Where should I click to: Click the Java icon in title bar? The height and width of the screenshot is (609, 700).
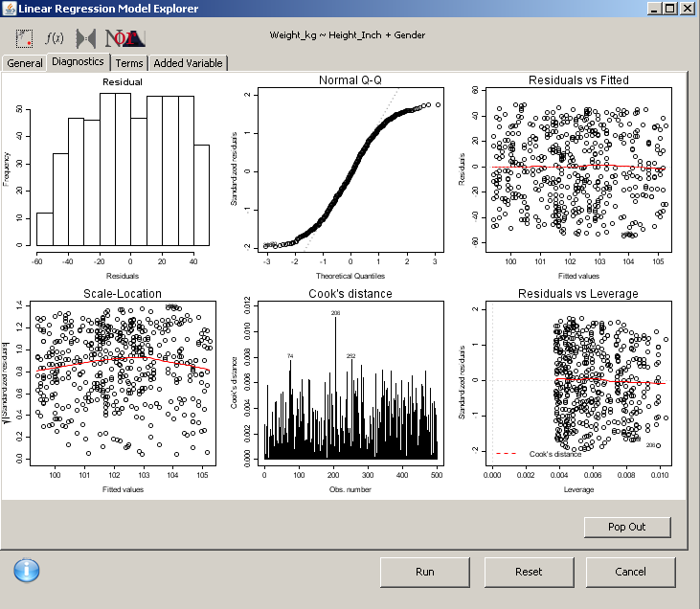click(10, 9)
